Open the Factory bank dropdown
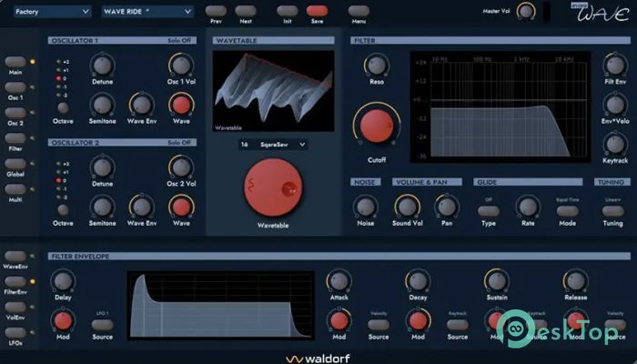Screen dimensions: 637x364 (53, 12)
